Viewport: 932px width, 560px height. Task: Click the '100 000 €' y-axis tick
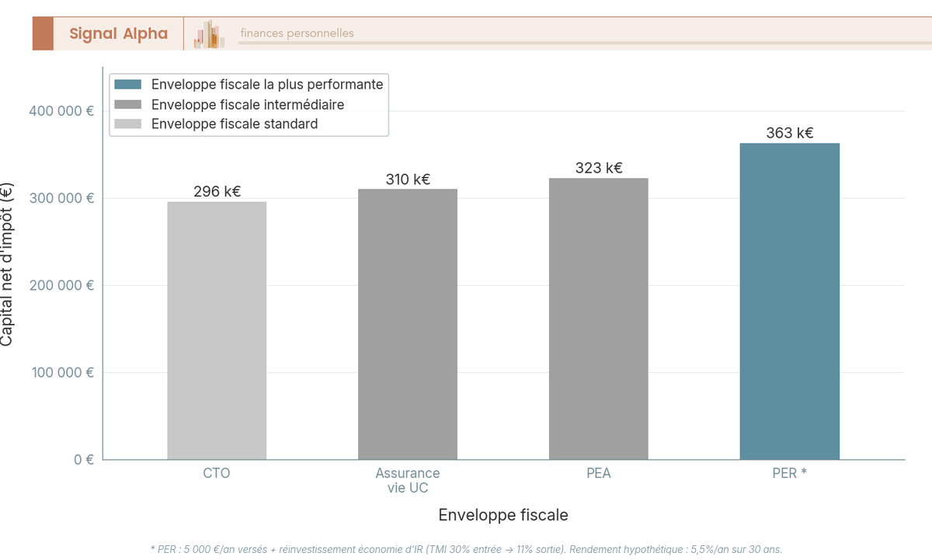point(61,372)
